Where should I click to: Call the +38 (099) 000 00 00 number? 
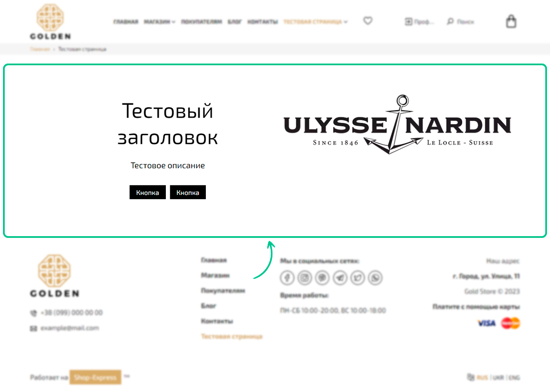click(x=72, y=313)
